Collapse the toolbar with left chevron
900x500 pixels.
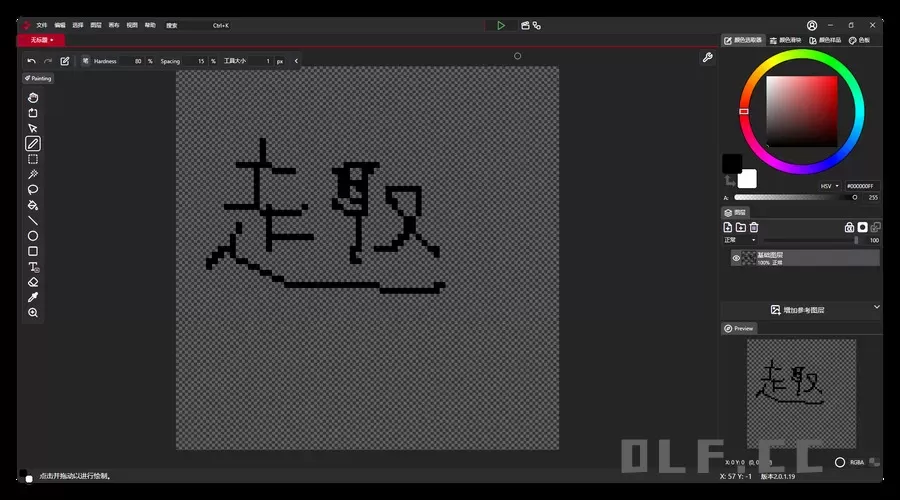(x=296, y=61)
